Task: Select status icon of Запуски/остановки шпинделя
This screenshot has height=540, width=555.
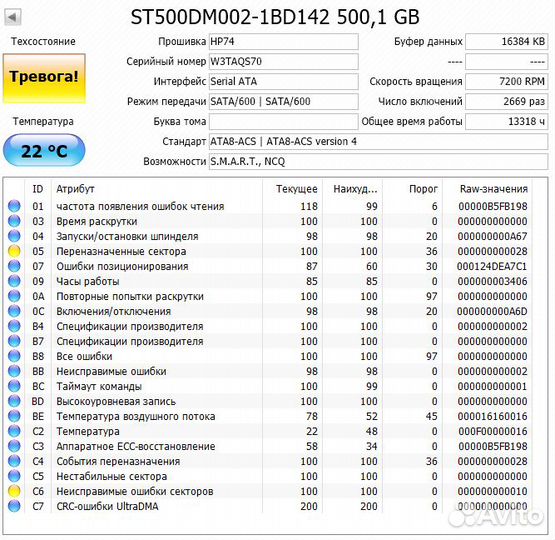Action: 14,236
